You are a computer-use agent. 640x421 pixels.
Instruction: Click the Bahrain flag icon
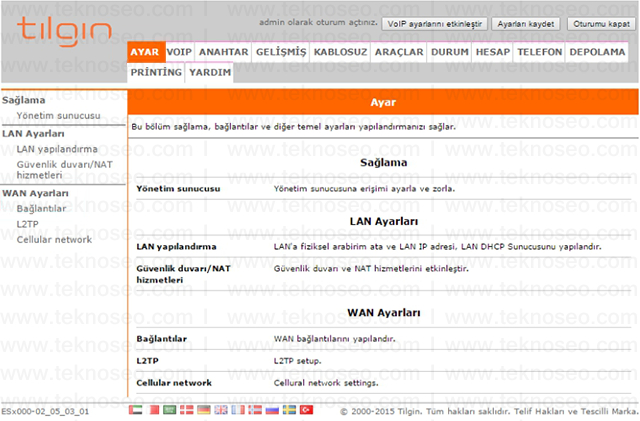tap(153, 410)
